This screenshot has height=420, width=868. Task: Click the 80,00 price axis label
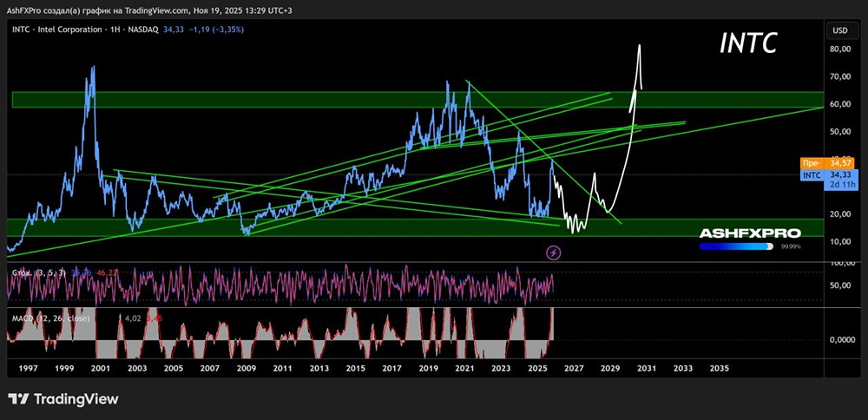point(839,49)
